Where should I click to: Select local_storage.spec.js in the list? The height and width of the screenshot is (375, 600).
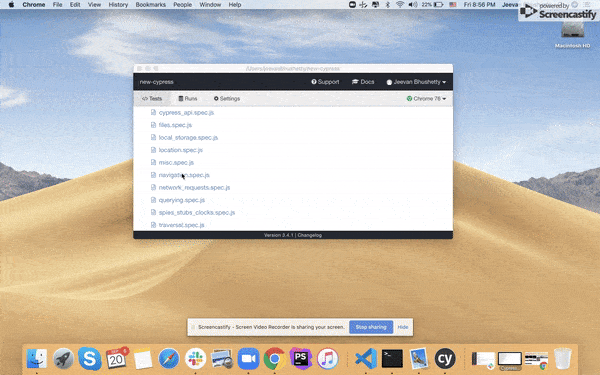tap(188, 137)
